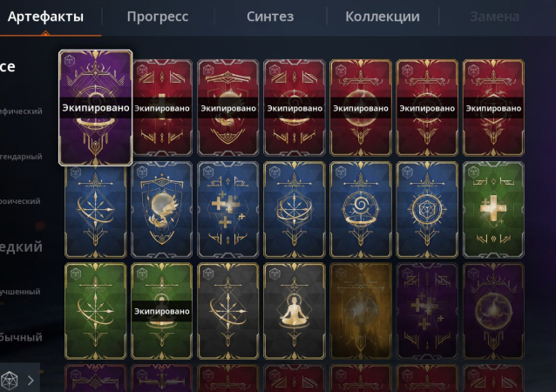The height and width of the screenshot is (392, 556).
Task: Filter artifacts by Героический rarity
Action: pos(20,201)
